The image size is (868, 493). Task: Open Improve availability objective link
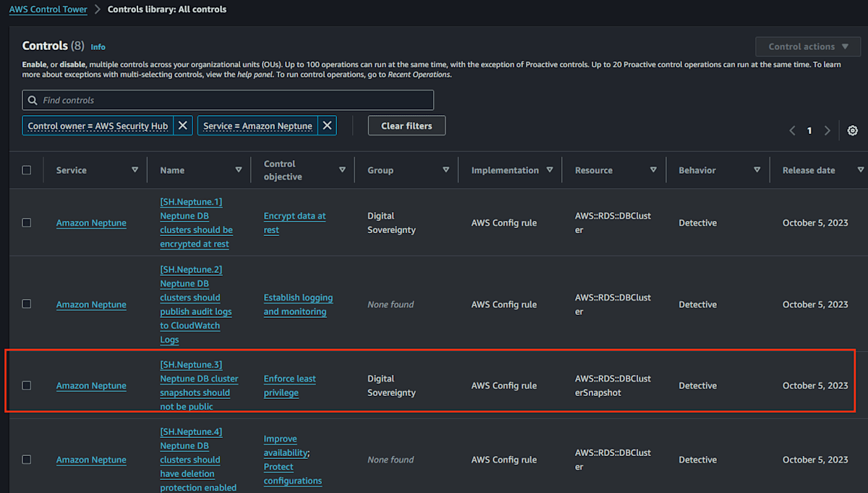point(286,446)
